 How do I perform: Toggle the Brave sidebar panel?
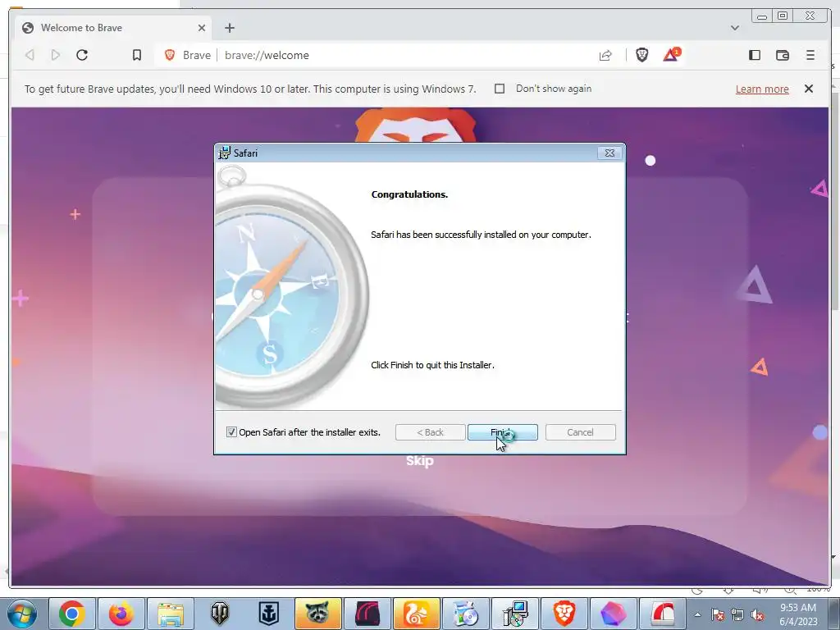coord(755,55)
